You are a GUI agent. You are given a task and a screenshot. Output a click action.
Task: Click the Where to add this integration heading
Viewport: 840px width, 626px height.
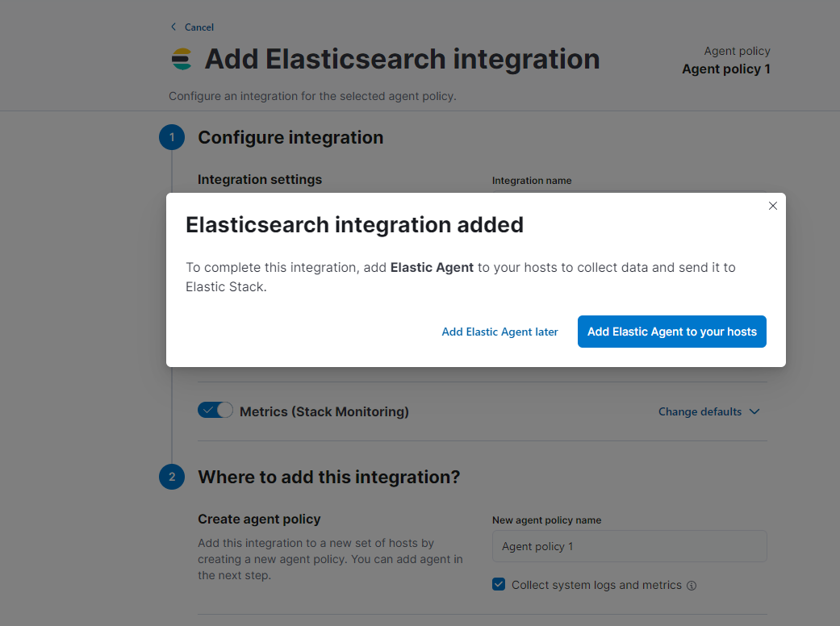click(x=329, y=477)
